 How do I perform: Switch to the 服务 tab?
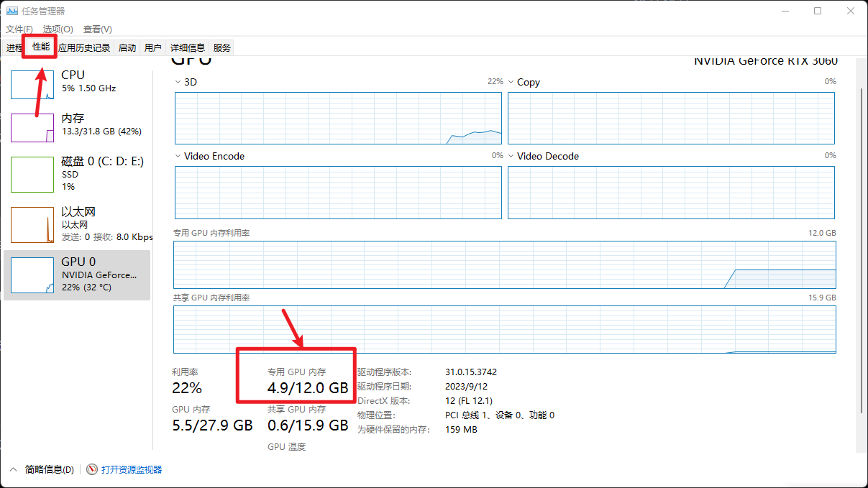tap(222, 48)
